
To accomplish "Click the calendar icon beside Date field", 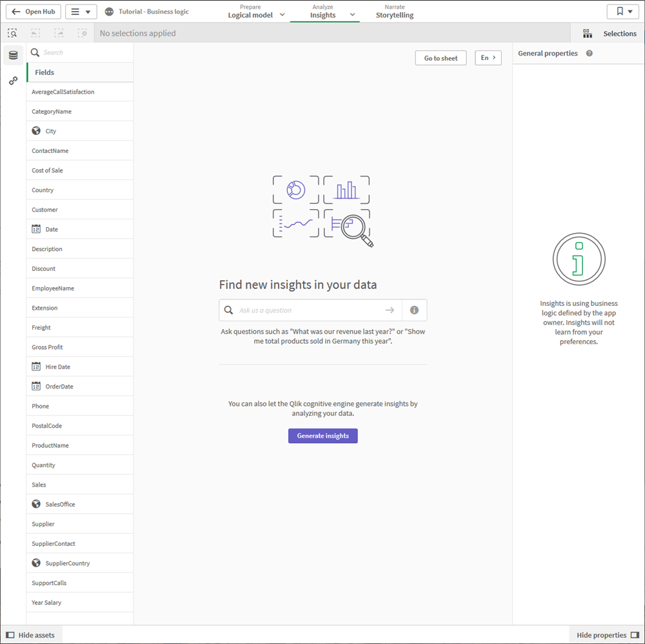I will (x=36, y=228).
